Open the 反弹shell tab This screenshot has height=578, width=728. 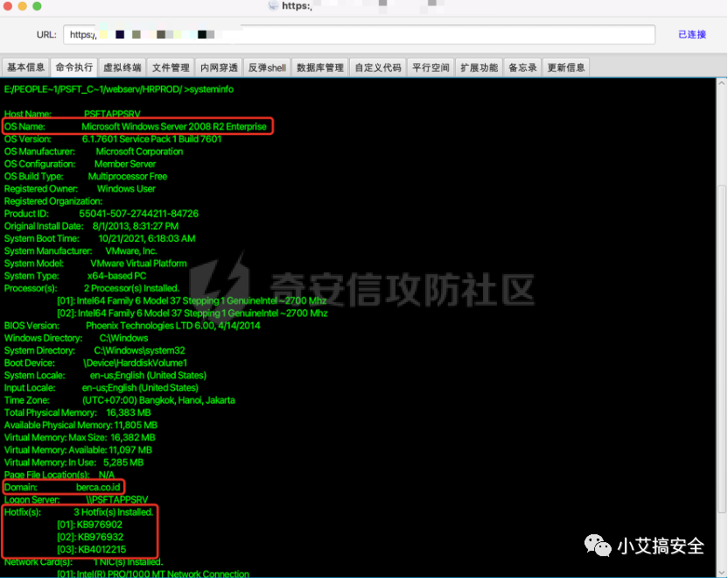coord(267,67)
